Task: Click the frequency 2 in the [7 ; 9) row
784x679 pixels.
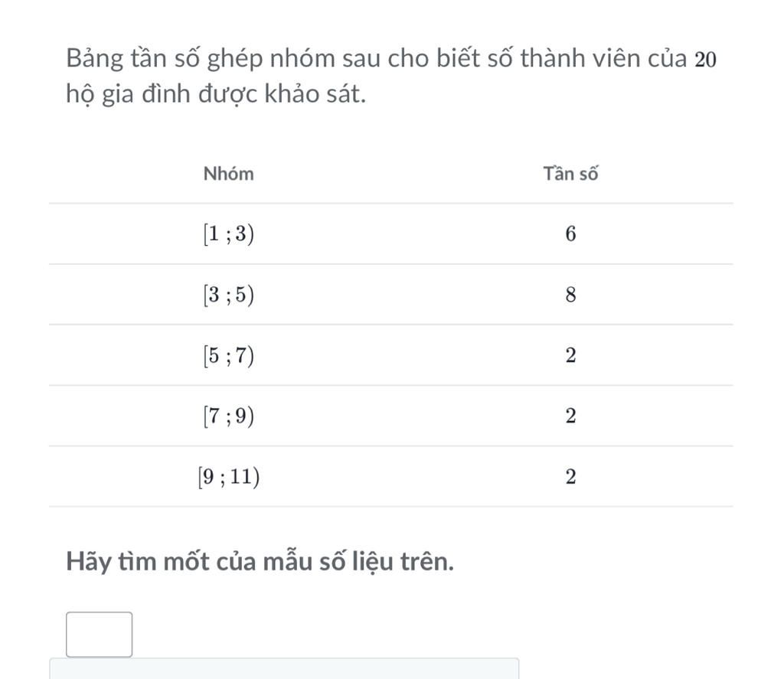Action: tap(570, 417)
